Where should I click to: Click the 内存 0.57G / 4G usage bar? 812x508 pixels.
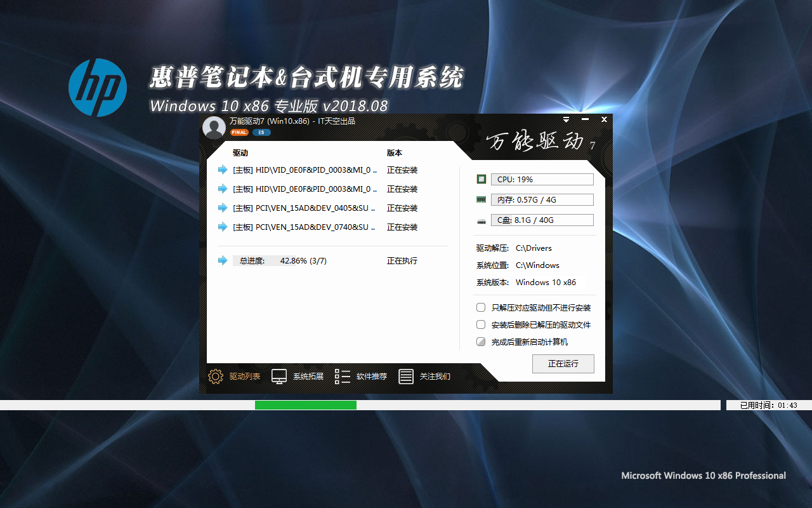click(542, 200)
